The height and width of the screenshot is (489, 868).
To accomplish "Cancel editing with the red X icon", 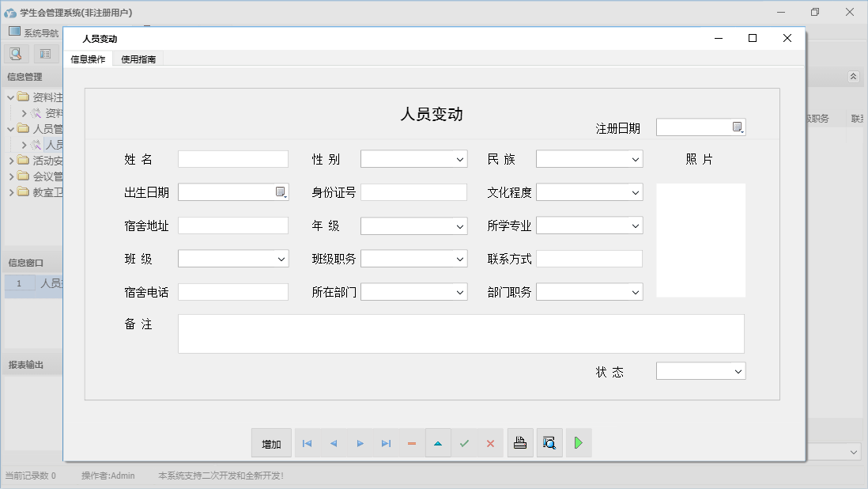I will tap(490, 443).
